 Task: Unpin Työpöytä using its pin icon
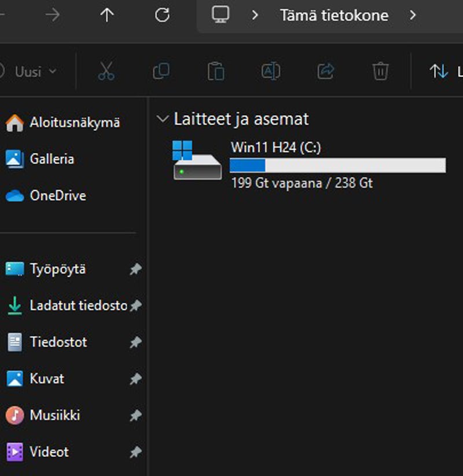135,269
